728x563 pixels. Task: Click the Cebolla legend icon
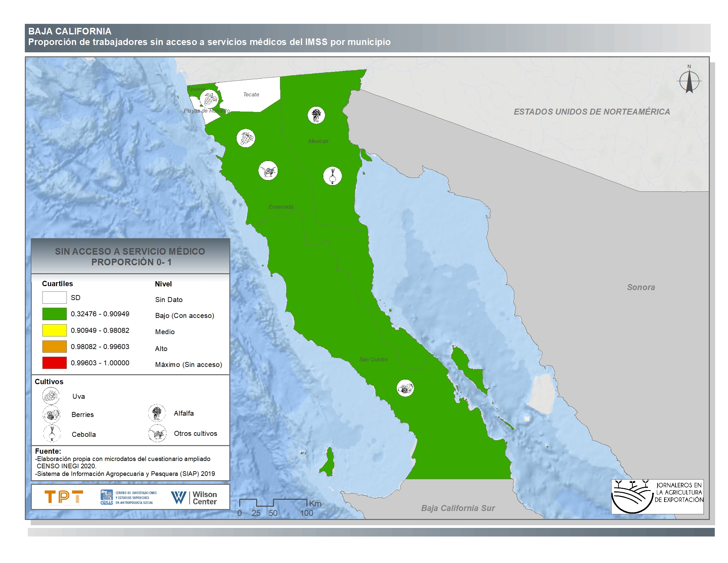(x=52, y=434)
